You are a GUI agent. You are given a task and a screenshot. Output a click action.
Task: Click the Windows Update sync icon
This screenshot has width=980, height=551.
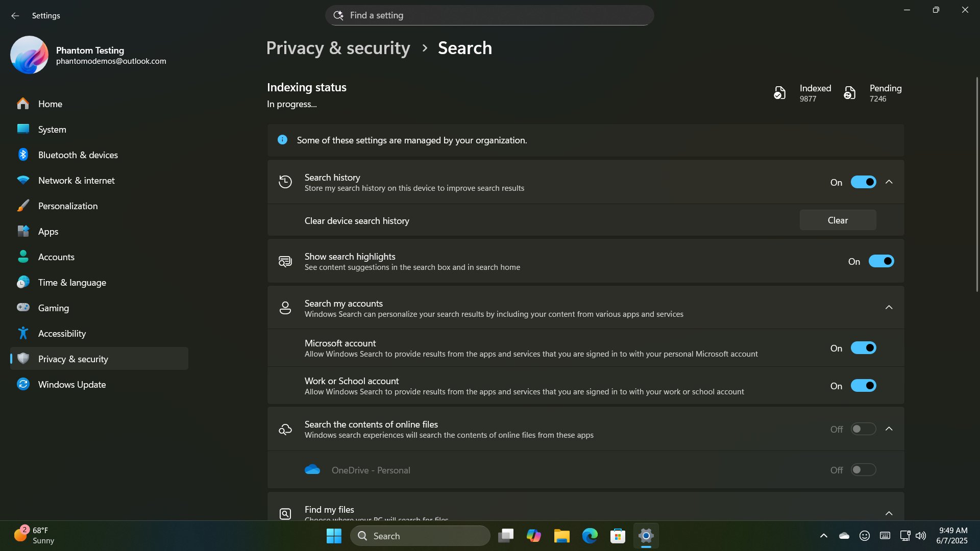click(23, 384)
